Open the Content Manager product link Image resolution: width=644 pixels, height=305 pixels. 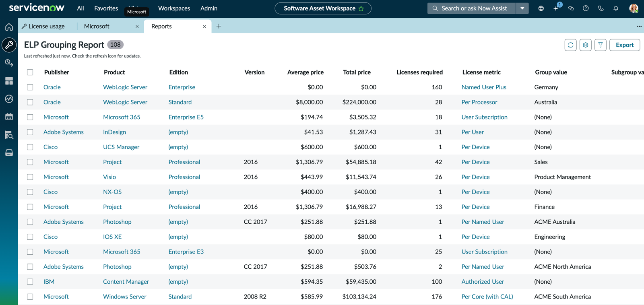click(x=126, y=282)
